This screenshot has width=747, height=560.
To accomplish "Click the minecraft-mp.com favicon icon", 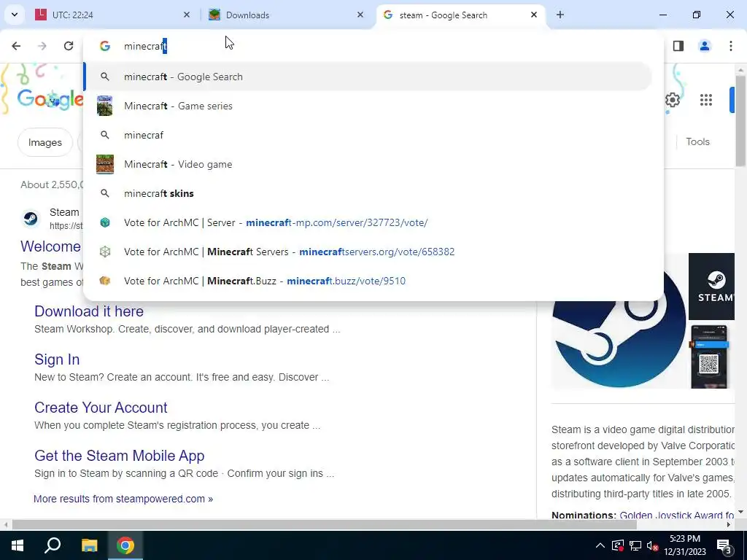I will pyautogui.click(x=105, y=222).
